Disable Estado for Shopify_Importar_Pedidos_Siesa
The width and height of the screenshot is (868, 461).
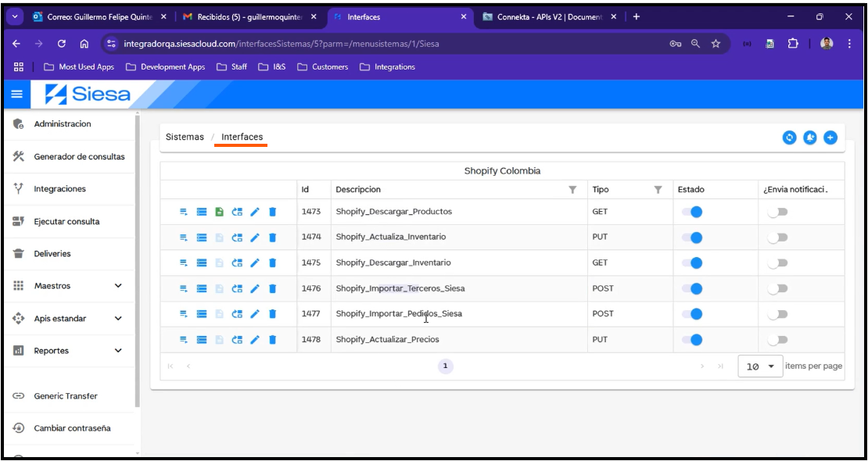coord(690,313)
